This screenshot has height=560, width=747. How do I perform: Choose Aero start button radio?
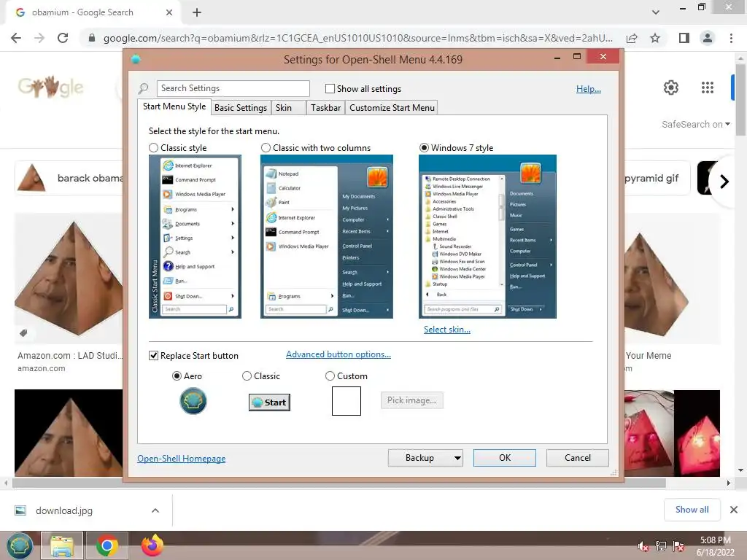177,376
